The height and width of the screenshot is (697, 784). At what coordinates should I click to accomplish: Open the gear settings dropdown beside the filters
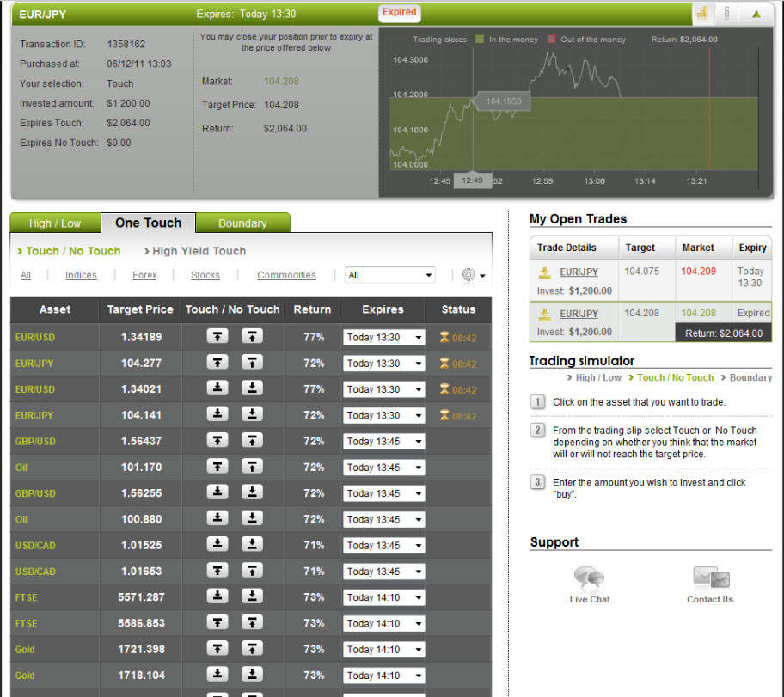pyautogui.click(x=474, y=275)
